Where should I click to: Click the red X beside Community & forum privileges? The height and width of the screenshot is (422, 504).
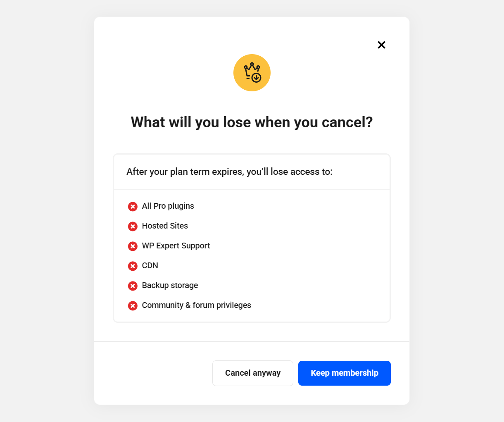pyautogui.click(x=133, y=305)
